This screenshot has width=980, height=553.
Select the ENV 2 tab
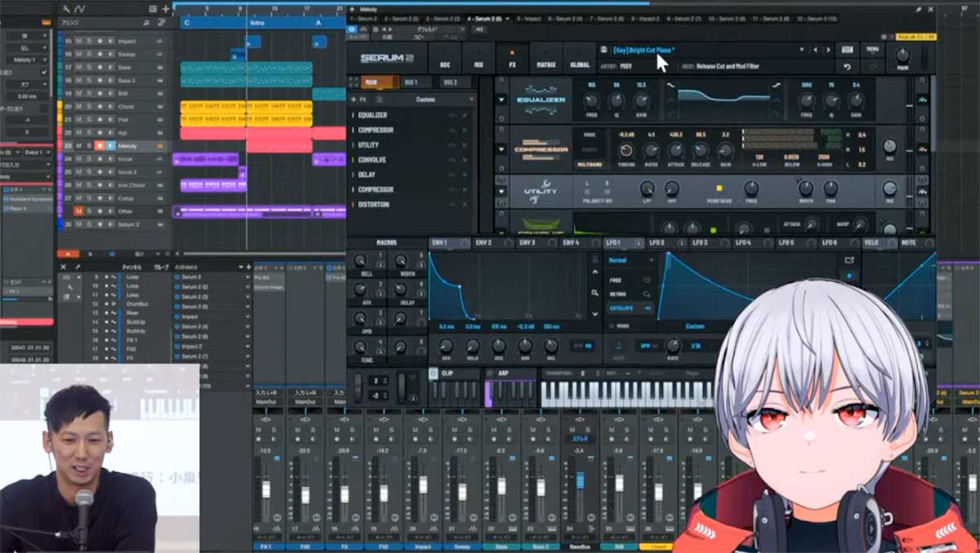click(485, 243)
